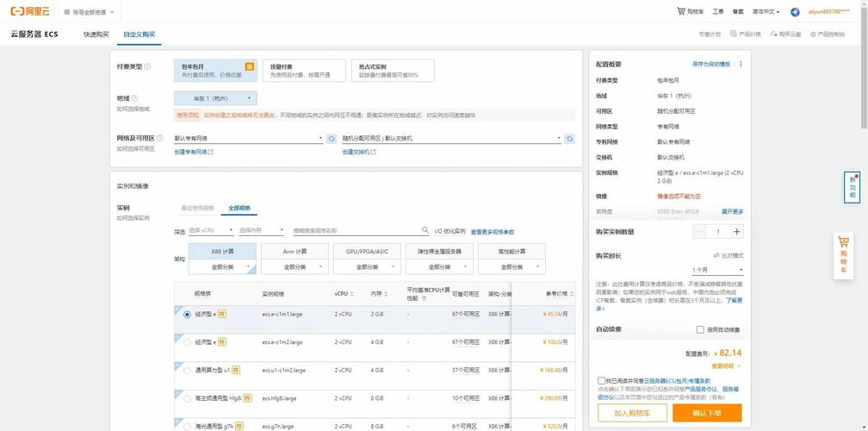The height and width of the screenshot is (431, 868).
Task: Open filter on 平均基准CPU计算性能 column
Action: [424, 298]
